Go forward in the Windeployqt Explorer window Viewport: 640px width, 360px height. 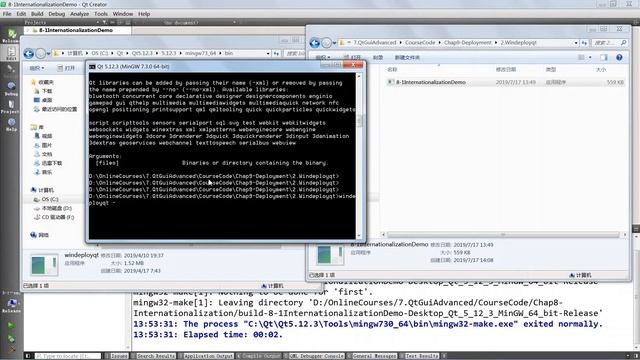(x=326, y=43)
